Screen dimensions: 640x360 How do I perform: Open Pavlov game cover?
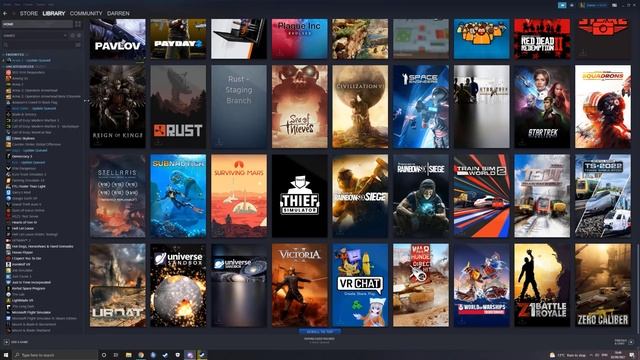pyautogui.click(x=118, y=39)
